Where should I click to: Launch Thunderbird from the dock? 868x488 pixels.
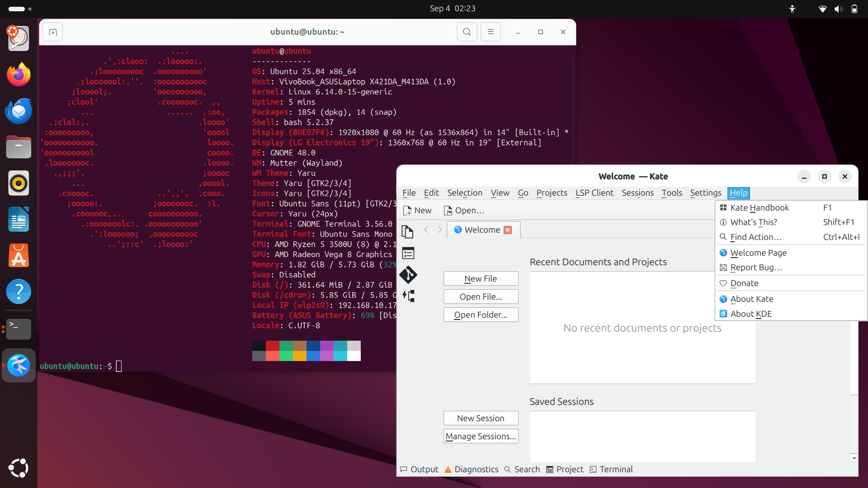(19, 111)
